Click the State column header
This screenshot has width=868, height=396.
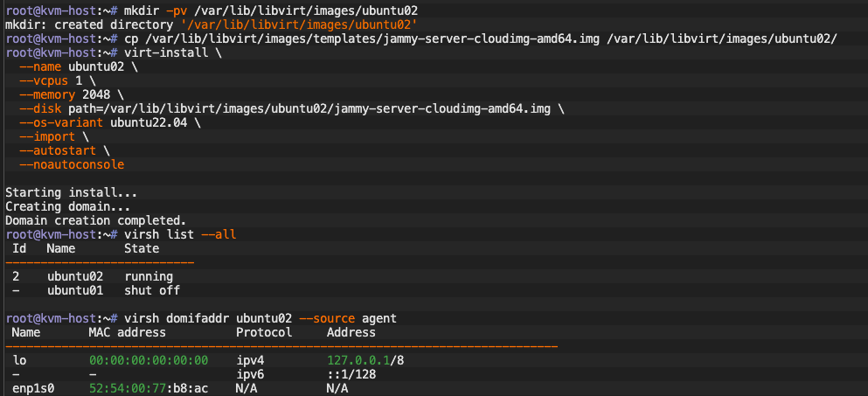tap(142, 248)
